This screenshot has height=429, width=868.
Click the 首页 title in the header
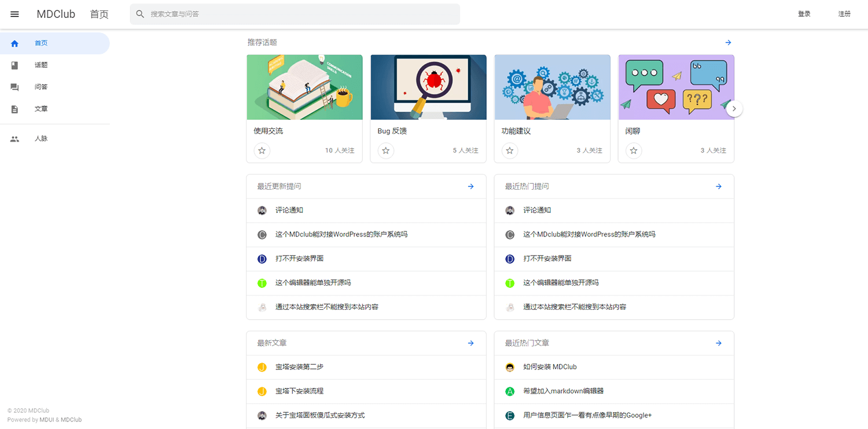pos(100,14)
